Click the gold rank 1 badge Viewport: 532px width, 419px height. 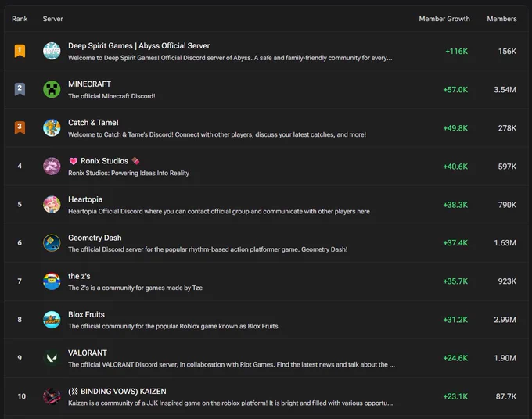[20, 51]
